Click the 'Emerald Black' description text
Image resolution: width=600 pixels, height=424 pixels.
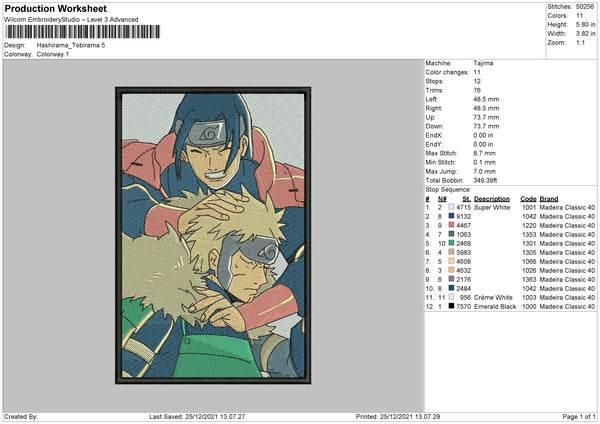pyautogui.click(x=495, y=307)
